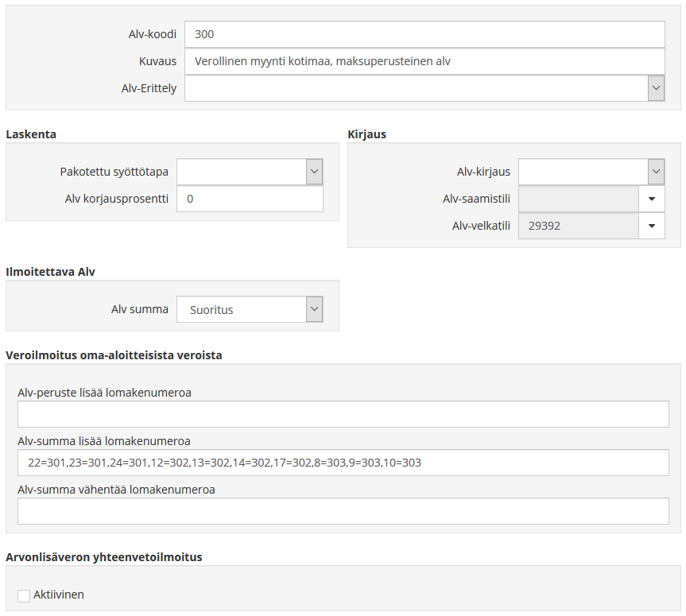Click the Alv-velkatili field showing 29392
The height and width of the screenshot is (616, 686).
[x=578, y=226]
